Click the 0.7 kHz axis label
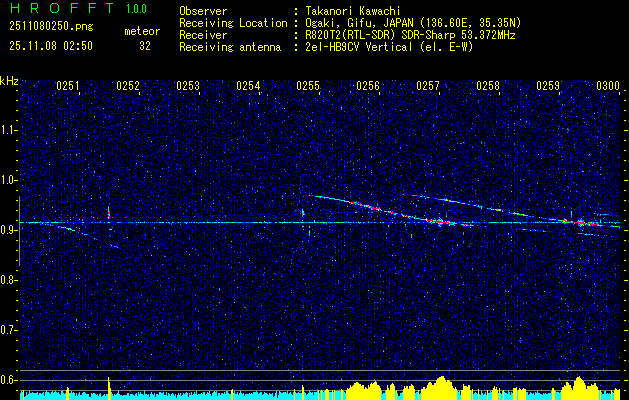 [x=9, y=330]
